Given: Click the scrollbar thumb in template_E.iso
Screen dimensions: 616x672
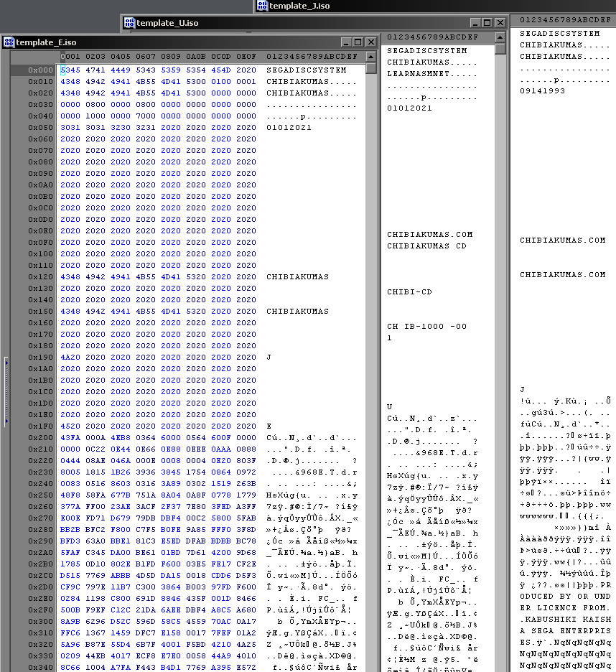Looking at the screenshot, I should pos(371,67).
